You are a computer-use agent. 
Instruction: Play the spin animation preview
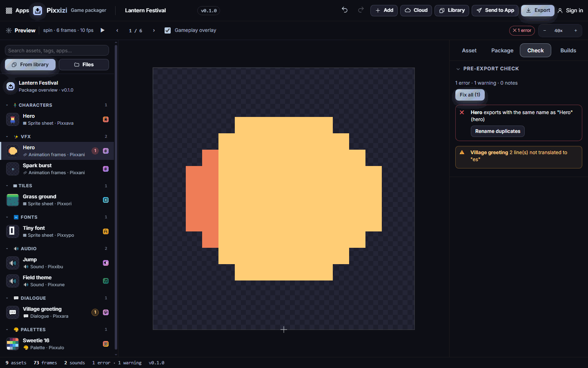[102, 30]
